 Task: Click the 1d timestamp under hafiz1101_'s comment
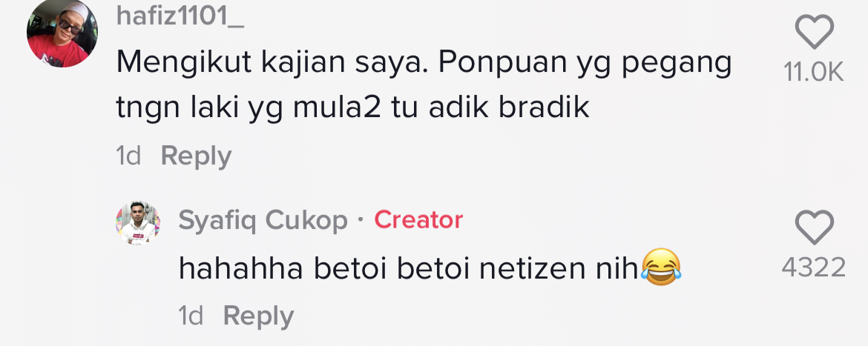pyautogui.click(x=129, y=156)
